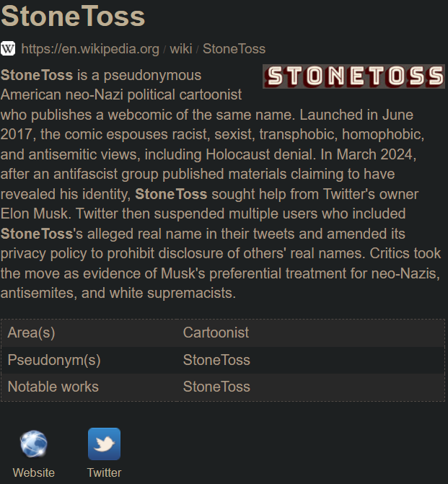Click the Wikipedia favicon icon
Screen dimensions: 448x484
[x=8, y=48]
